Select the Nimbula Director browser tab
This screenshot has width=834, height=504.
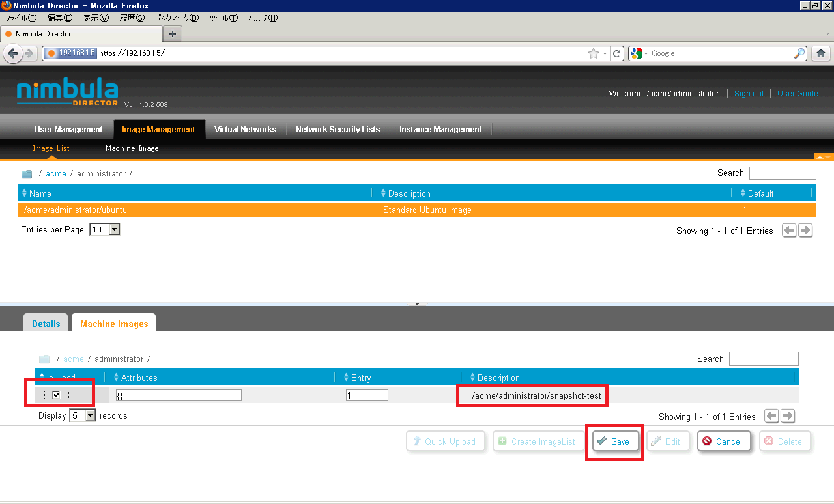82,34
